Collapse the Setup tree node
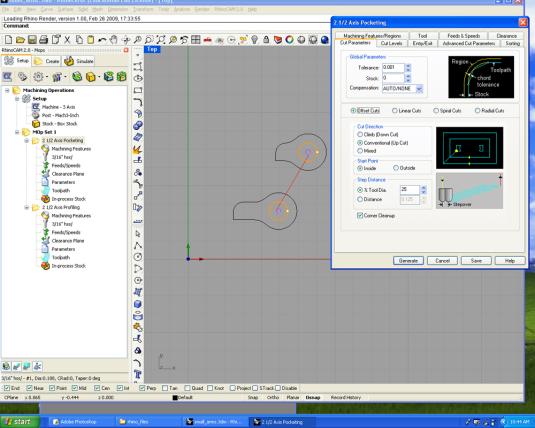Viewport: 535px width, 428px height. coord(17,99)
